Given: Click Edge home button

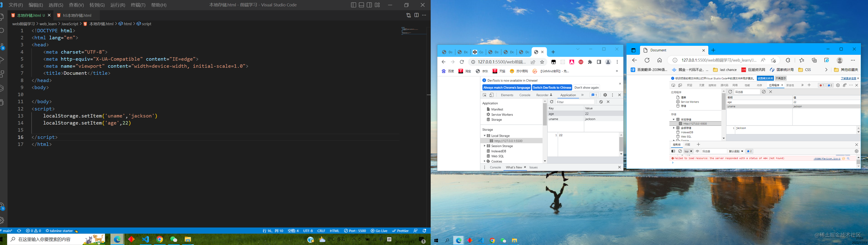Looking at the screenshot, I should 659,60.
